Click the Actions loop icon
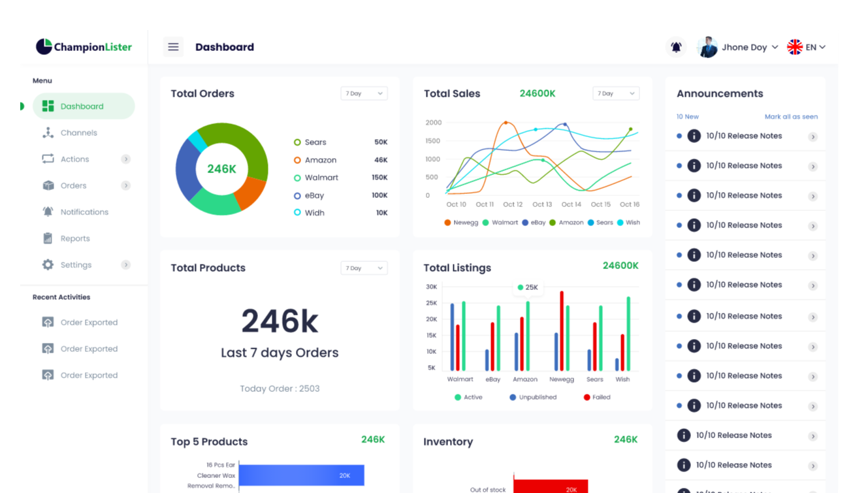This screenshot has width=868, height=493. point(48,159)
